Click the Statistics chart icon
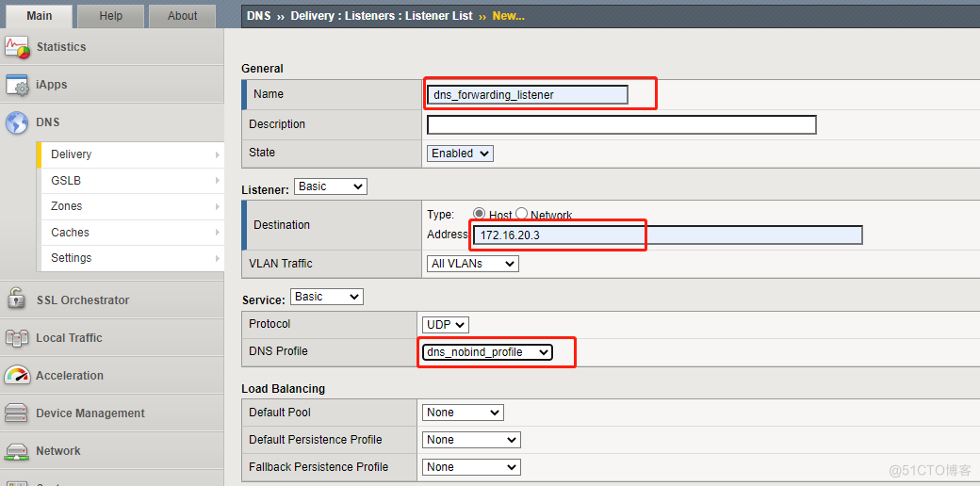 (17, 47)
